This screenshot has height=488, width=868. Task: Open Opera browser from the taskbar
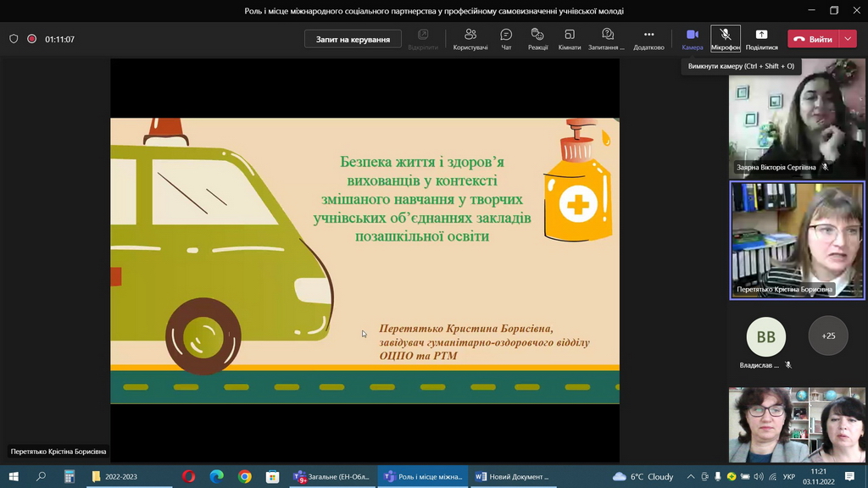coord(188,477)
